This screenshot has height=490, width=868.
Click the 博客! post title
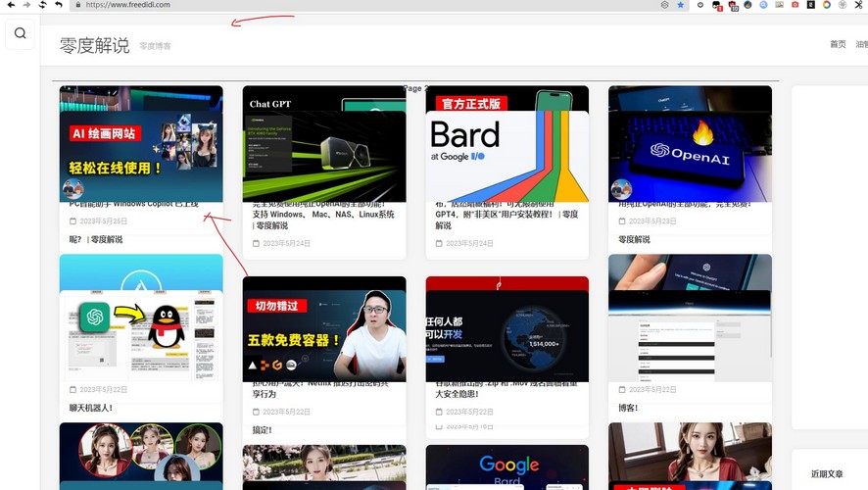point(628,408)
